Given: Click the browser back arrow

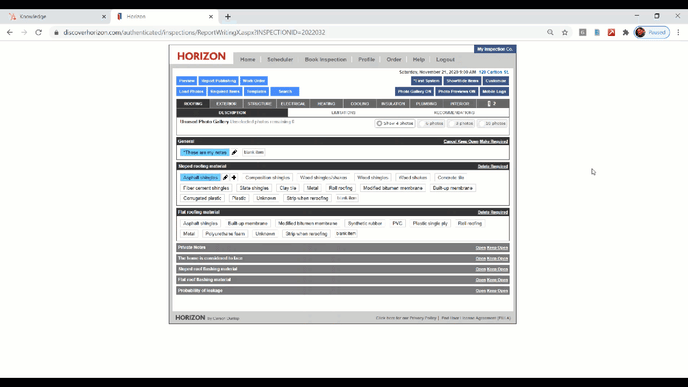Looking at the screenshot, I should coord(10,32).
